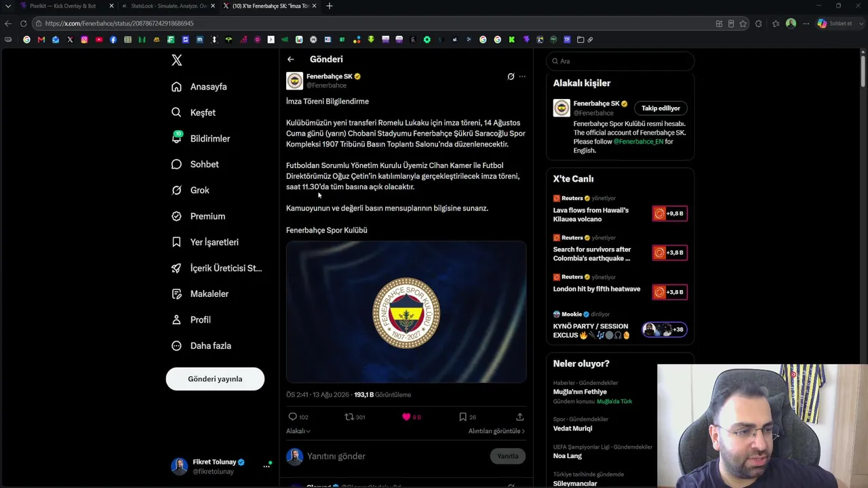Bookmark the Fenerbahçe post
The image size is (868, 488).
462,417
